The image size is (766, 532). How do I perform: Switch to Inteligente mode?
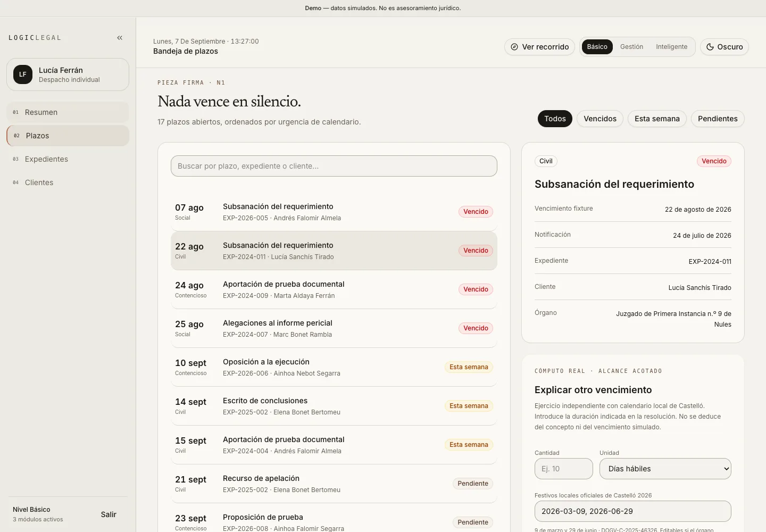[671, 47]
